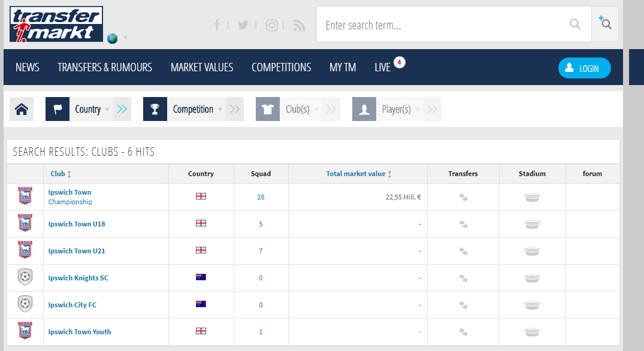The image size is (644, 351).
Task: Open the Instagram icon in header
Action: tap(271, 25)
